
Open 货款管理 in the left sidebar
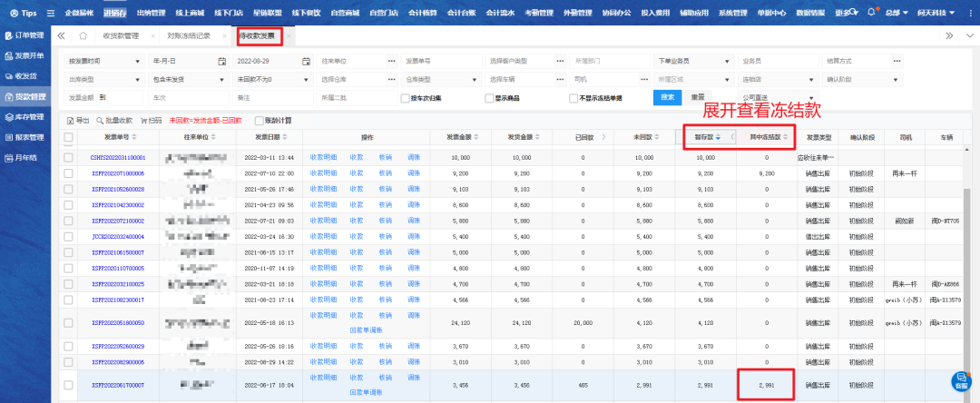tap(24, 95)
